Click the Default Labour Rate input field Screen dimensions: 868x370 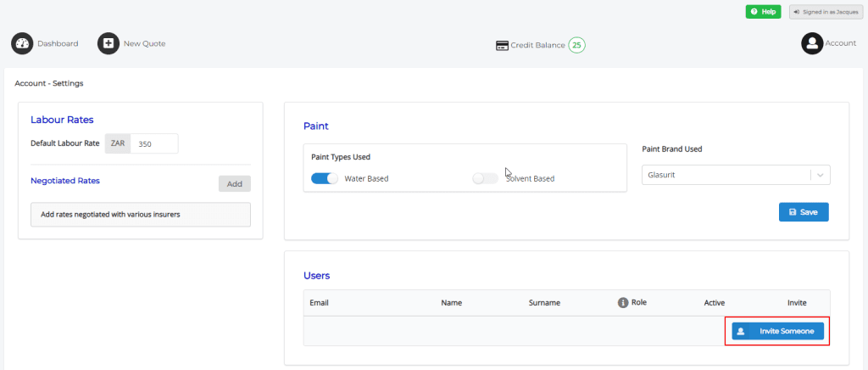point(154,143)
